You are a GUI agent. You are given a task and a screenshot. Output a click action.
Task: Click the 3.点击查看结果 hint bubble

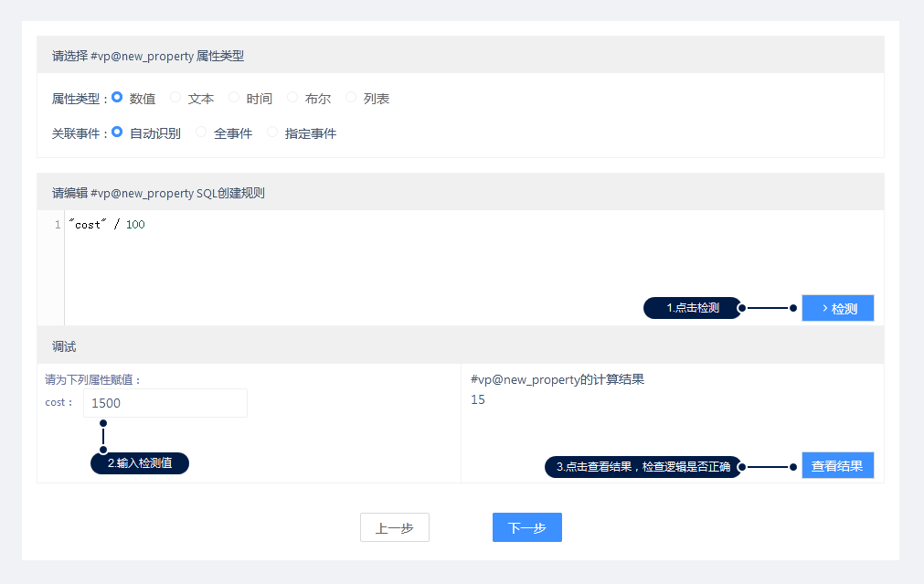coord(643,467)
